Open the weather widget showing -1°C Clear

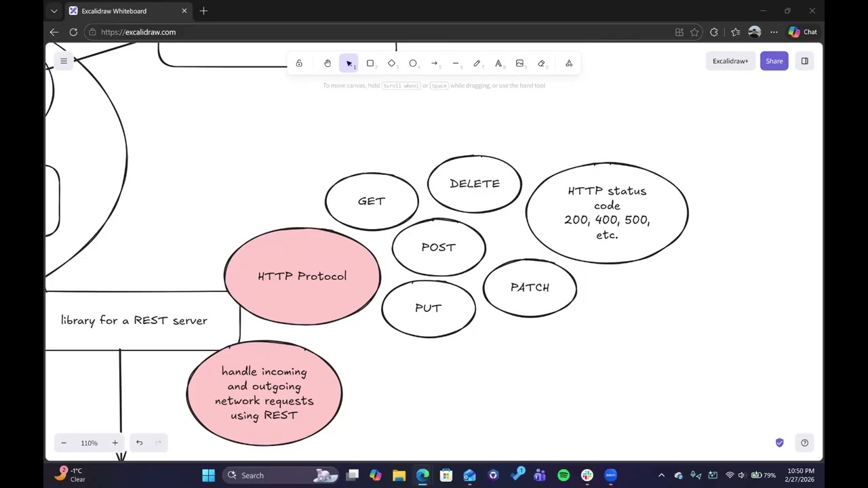pos(70,474)
